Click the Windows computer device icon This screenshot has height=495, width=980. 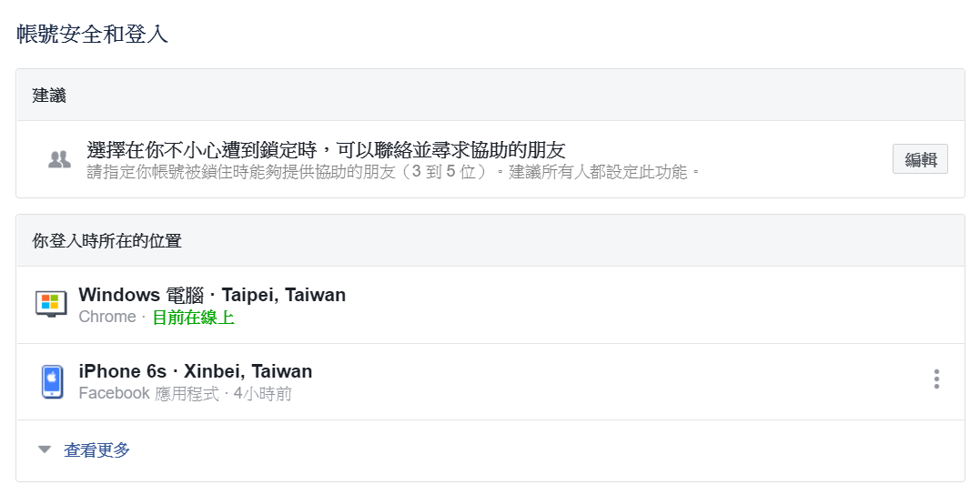(51, 304)
